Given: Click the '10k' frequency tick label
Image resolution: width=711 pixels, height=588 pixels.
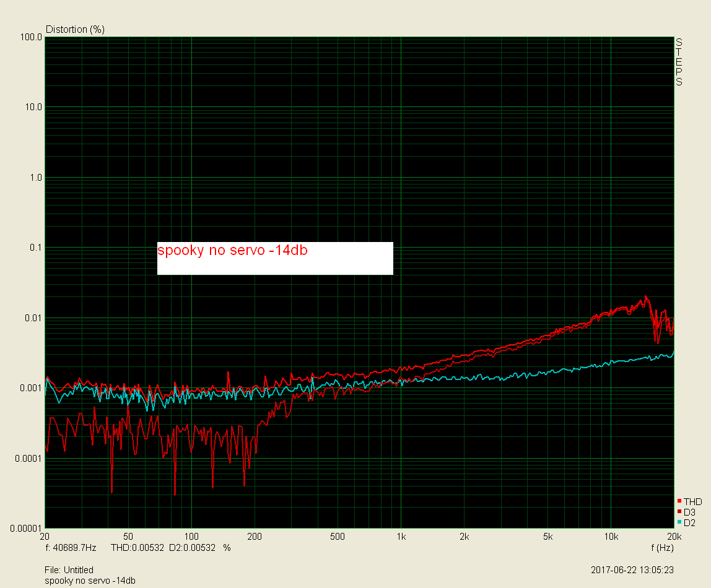Looking at the screenshot, I should point(611,537).
